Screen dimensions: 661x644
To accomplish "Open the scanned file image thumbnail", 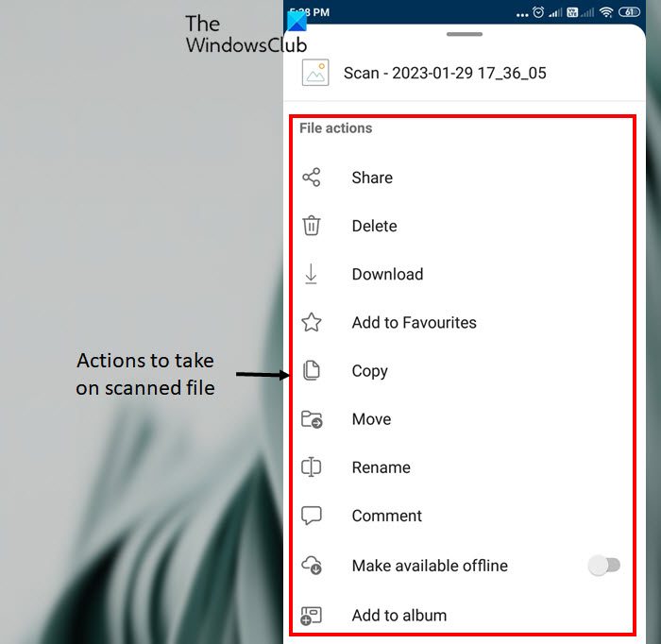I will click(x=315, y=73).
